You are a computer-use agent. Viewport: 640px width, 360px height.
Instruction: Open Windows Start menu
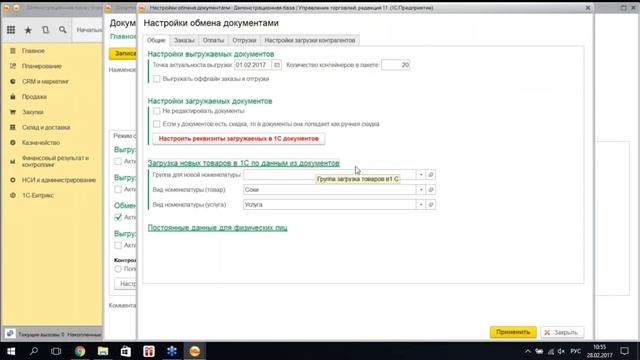(11, 351)
